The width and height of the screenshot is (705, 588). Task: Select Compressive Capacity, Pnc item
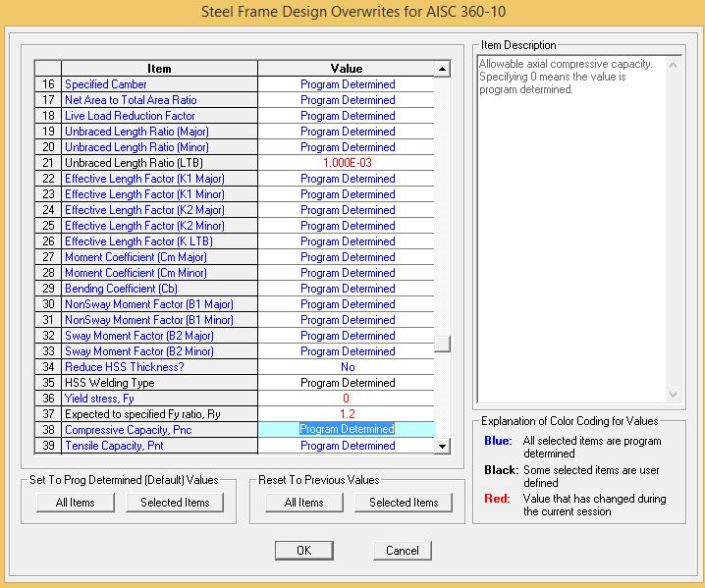[159, 430]
